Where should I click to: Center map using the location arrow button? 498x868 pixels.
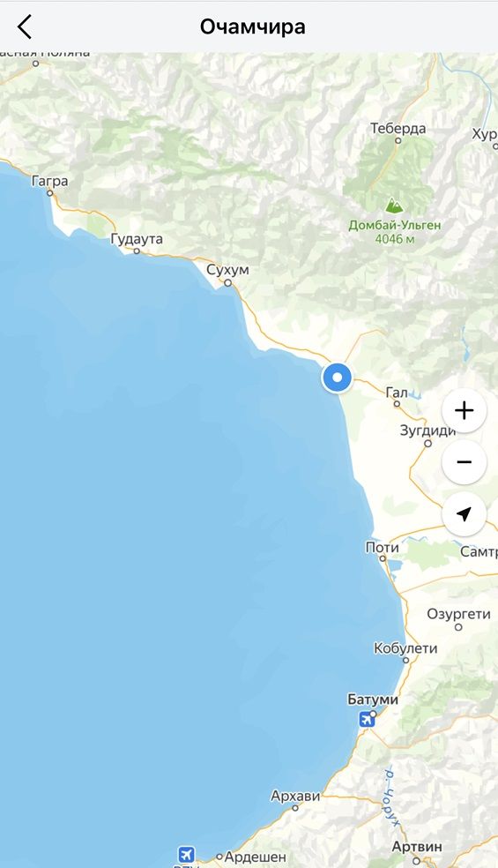point(464,513)
